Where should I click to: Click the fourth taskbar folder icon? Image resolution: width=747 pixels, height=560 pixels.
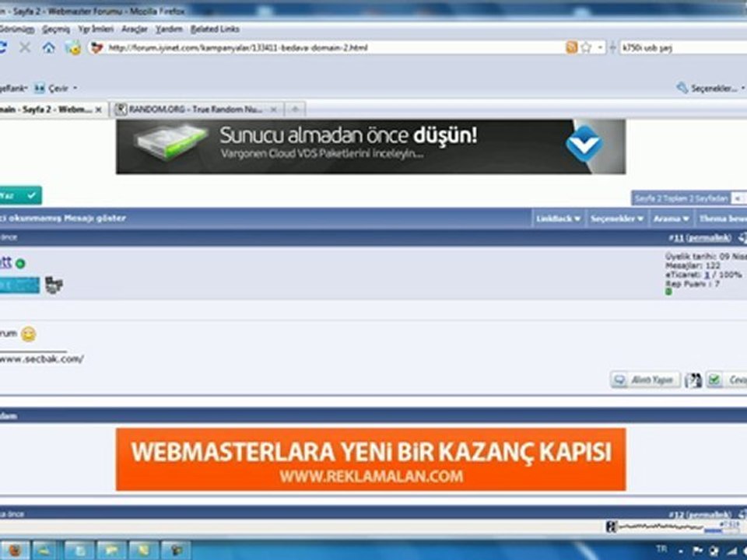[111, 550]
